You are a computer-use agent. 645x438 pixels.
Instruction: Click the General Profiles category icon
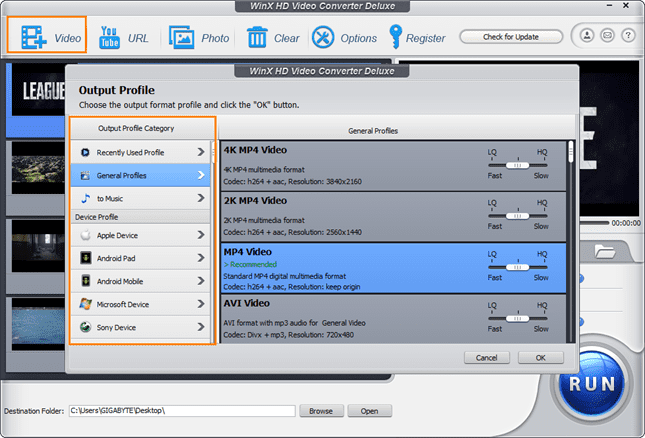pos(85,176)
